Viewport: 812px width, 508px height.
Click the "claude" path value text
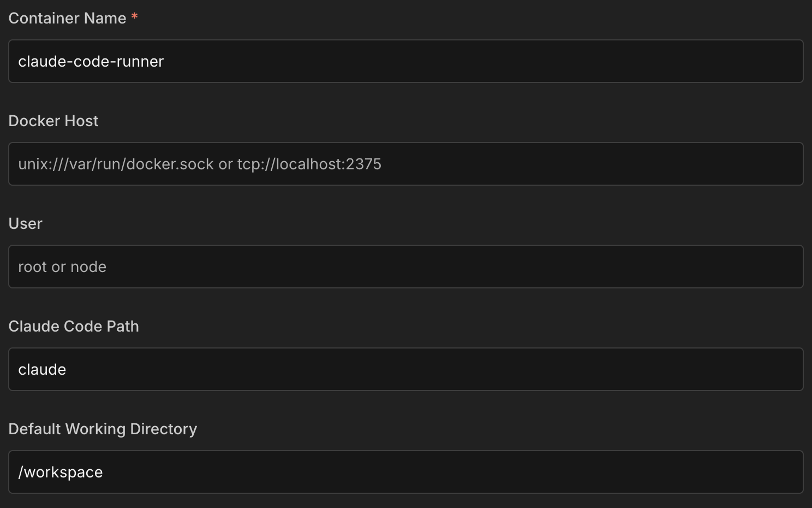coord(42,370)
